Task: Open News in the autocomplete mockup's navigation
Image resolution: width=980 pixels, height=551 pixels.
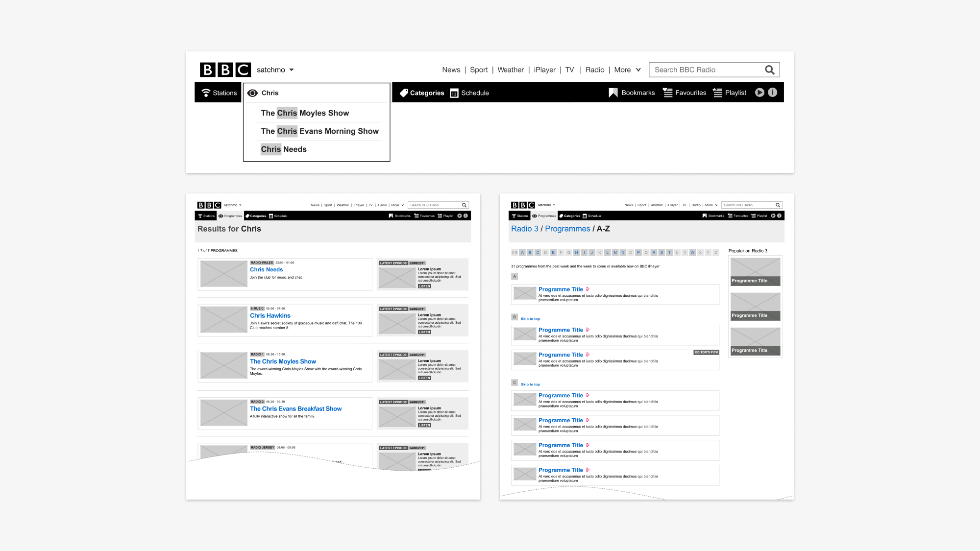Action: (x=451, y=70)
